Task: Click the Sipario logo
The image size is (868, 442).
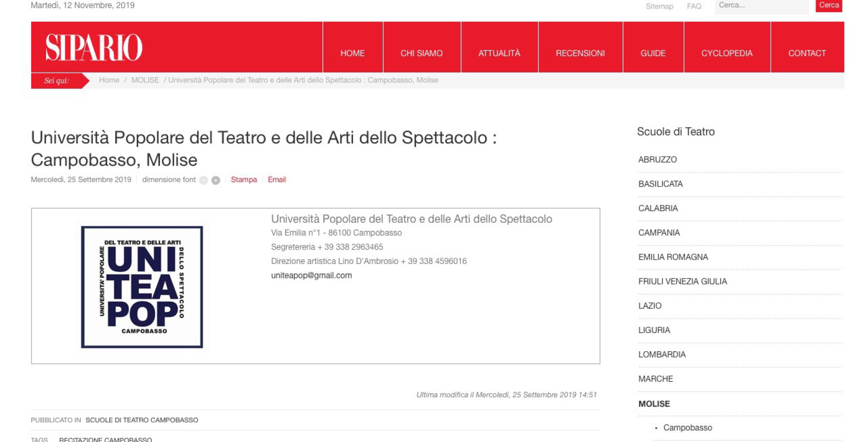Action: (x=94, y=47)
